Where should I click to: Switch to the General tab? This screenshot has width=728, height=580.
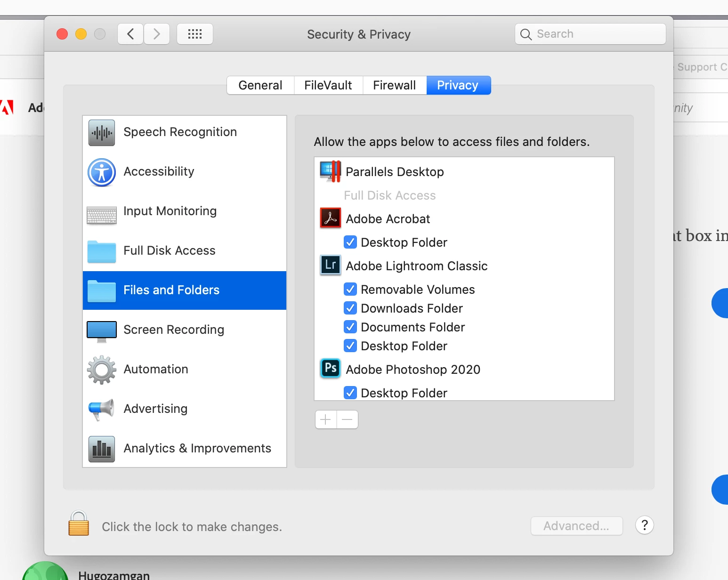[260, 85]
